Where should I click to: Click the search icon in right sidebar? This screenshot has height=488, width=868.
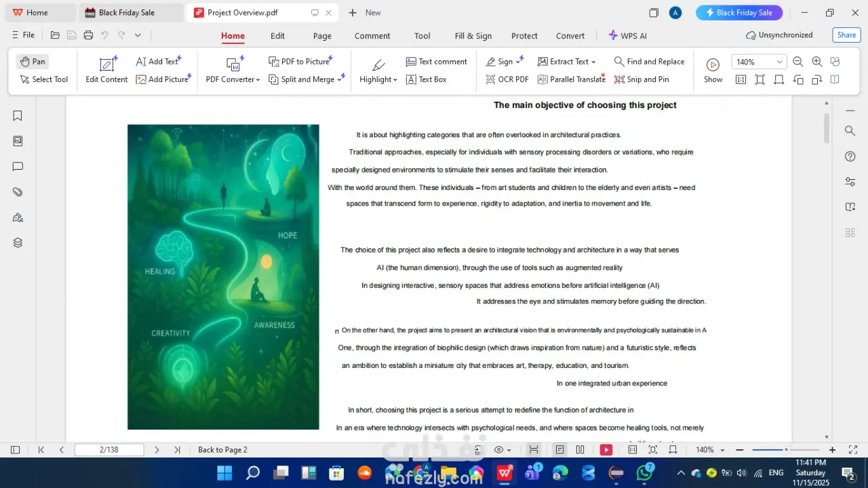(x=850, y=130)
